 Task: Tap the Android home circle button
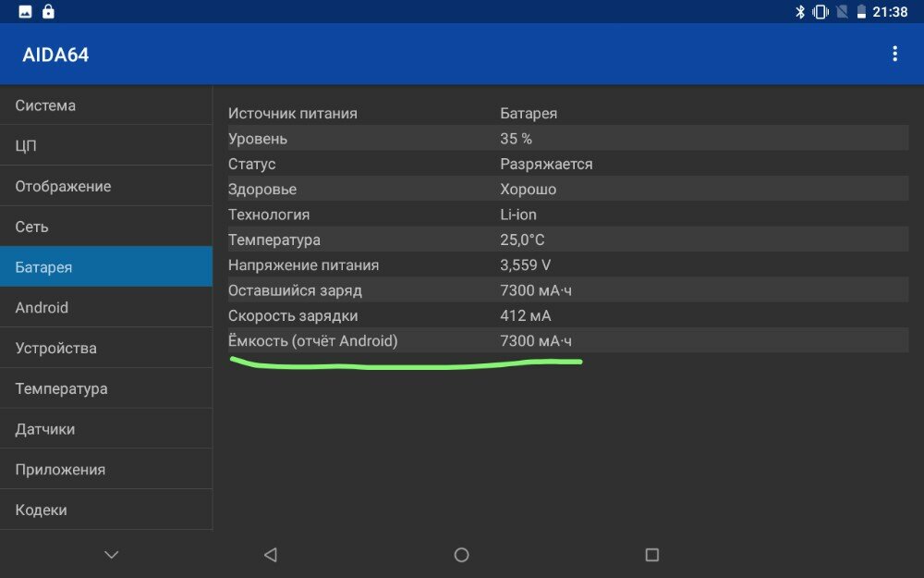coord(461,554)
